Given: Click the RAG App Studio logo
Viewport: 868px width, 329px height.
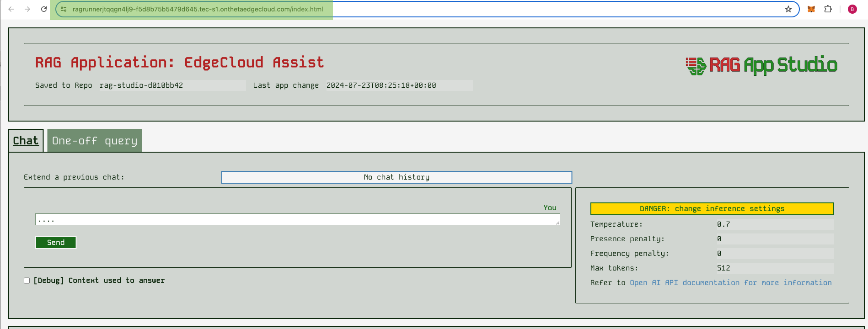Looking at the screenshot, I should [761, 65].
